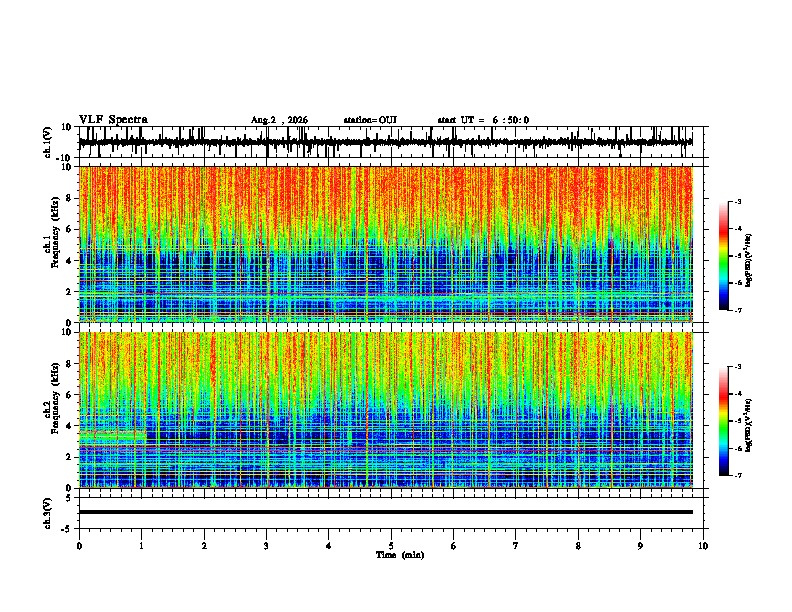Image resolution: width=792 pixels, height=612 pixels.
Task: Click the "station=OUJ" header text
Action: click(370, 120)
